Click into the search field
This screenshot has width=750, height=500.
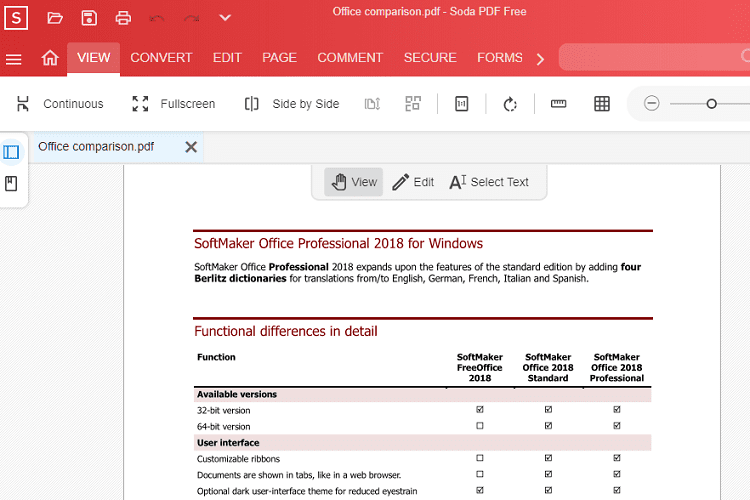point(654,57)
